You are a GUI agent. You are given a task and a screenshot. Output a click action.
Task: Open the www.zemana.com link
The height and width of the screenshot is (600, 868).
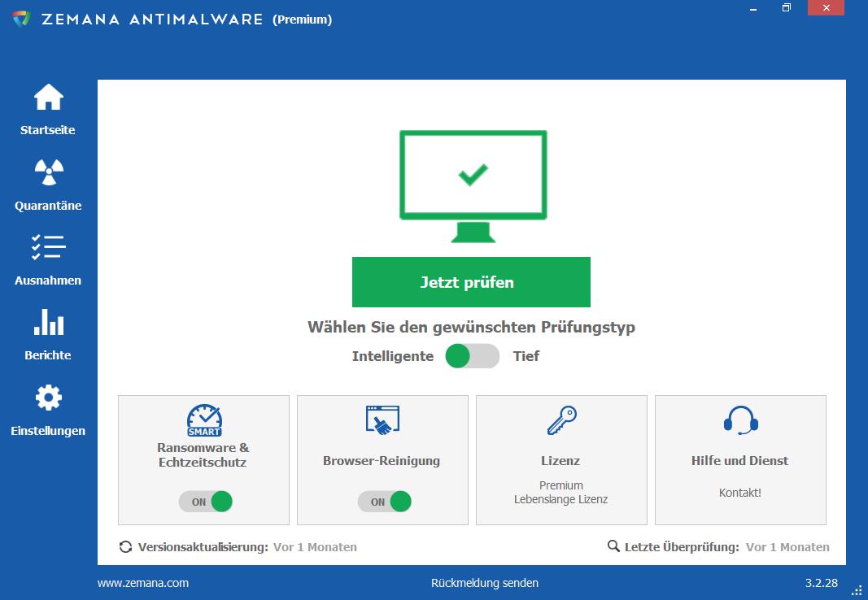[x=143, y=583]
